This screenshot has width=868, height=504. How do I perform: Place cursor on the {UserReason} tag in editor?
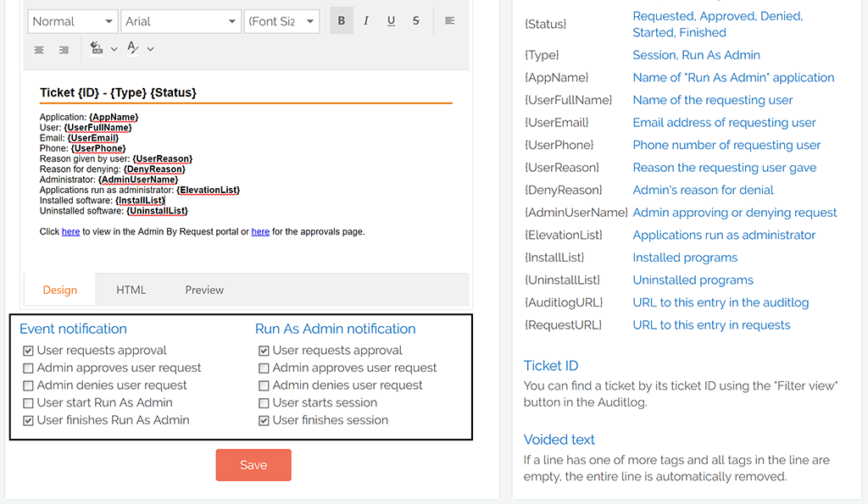pyautogui.click(x=163, y=158)
